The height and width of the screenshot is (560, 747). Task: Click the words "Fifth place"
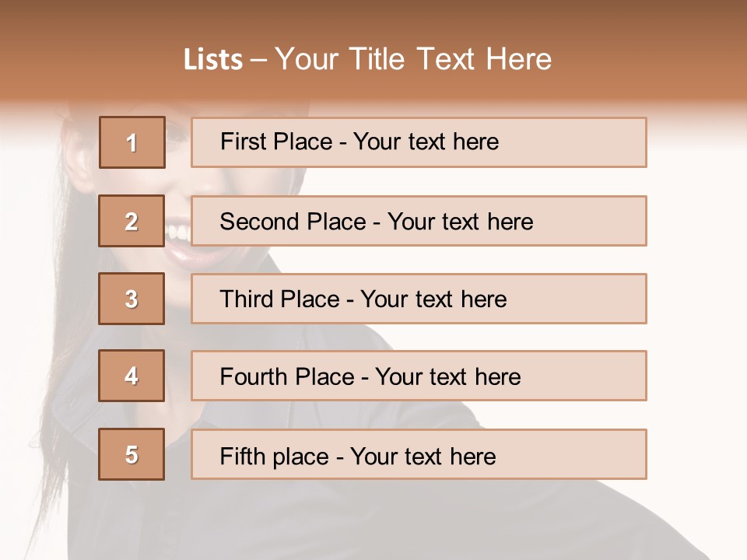(274, 456)
